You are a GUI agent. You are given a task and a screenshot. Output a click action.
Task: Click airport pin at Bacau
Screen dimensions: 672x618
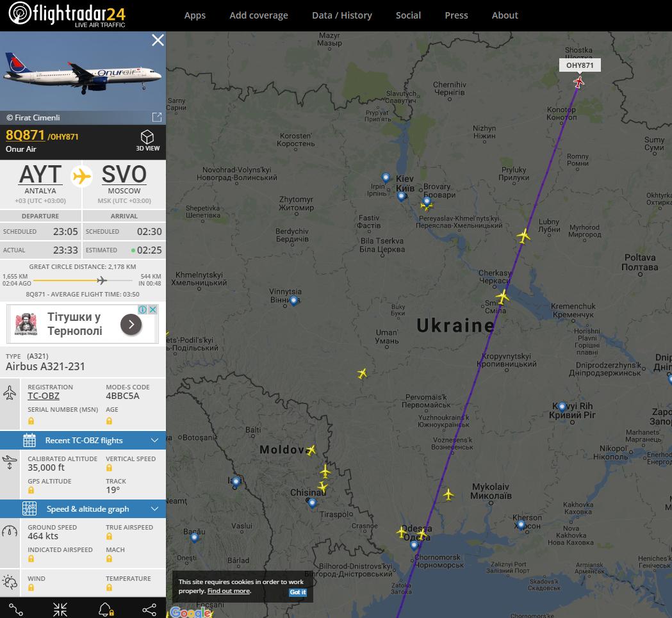tap(194, 537)
